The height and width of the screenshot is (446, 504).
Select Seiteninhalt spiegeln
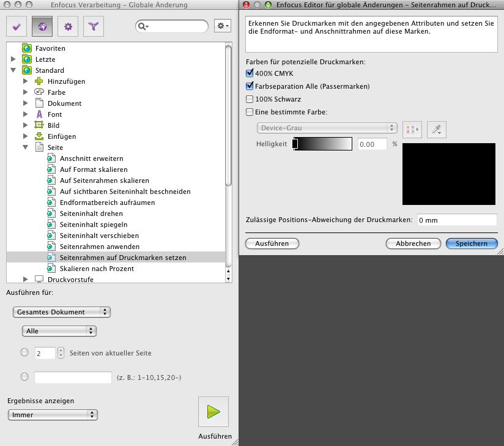94,225
